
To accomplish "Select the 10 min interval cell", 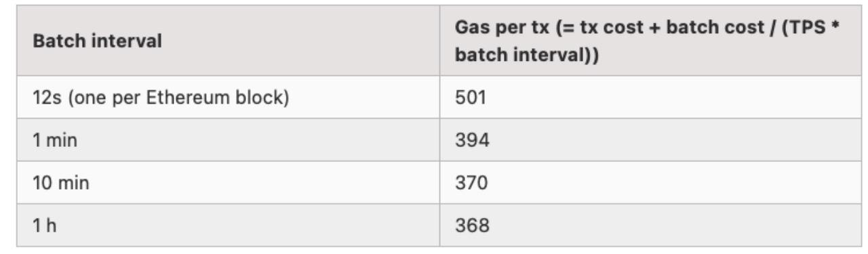I will 228,182.
